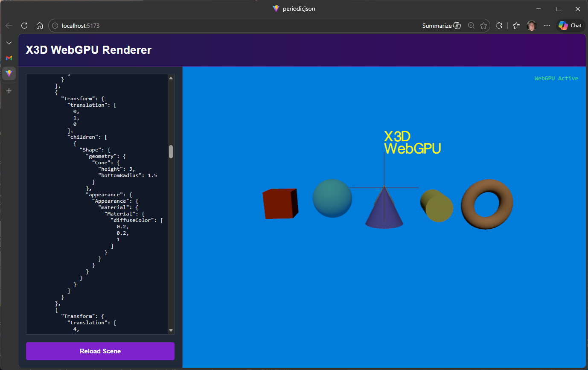The height and width of the screenshot is (370, 588).
Task: Go to the browser home page
Action: tap(40, 26)
